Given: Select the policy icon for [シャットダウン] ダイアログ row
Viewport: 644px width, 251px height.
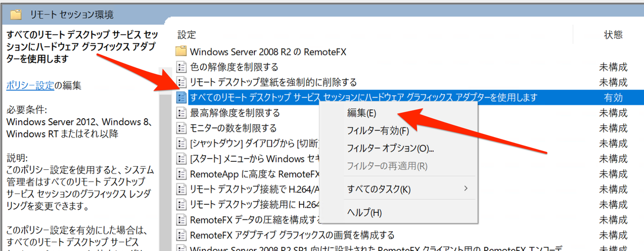Looking at the screenshot, I should [x=181, y=144].
